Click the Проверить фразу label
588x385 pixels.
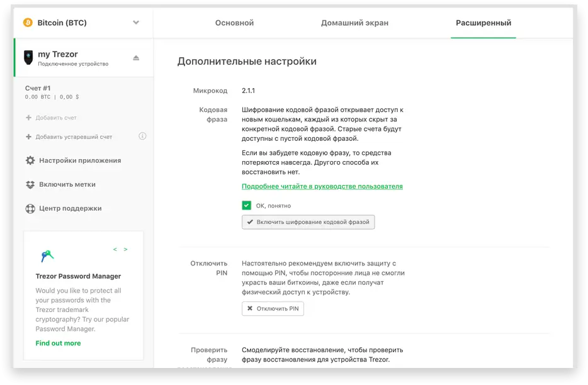209,355
